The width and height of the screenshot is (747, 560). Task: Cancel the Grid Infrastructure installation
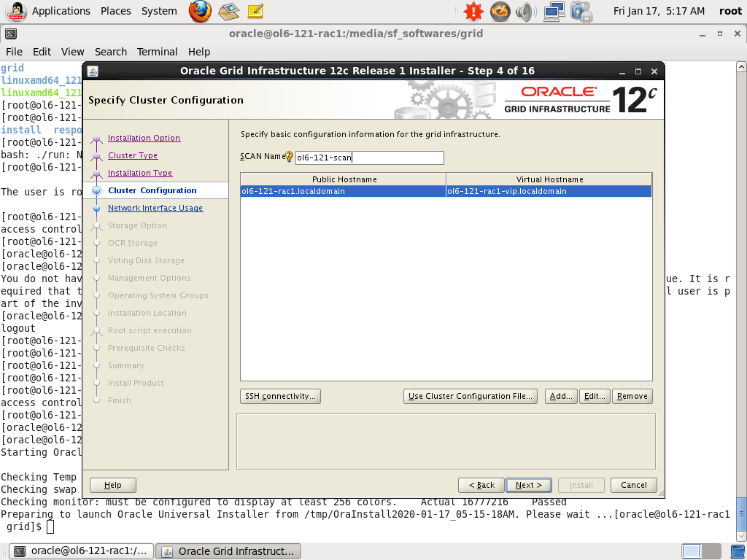(634, 485)
